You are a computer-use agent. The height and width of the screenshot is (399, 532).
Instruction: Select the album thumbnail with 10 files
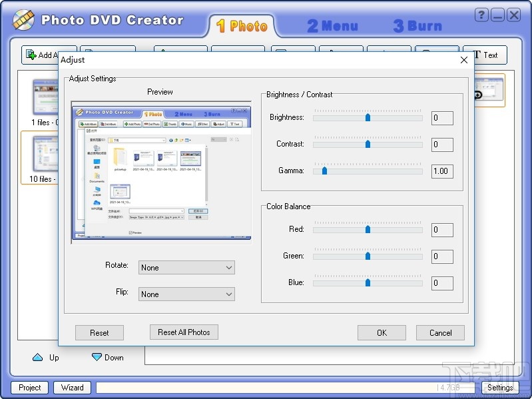45,154
